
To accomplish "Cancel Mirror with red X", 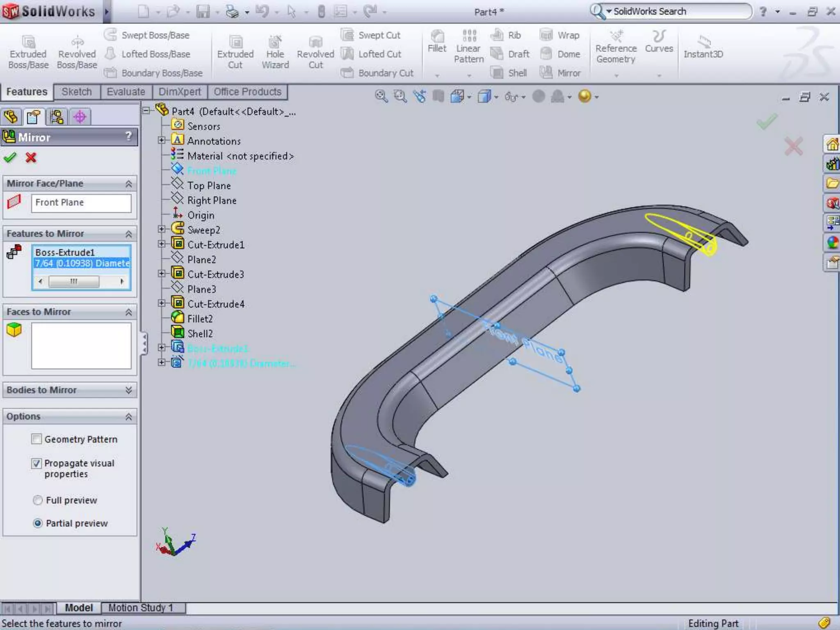I will click(31, 157).
